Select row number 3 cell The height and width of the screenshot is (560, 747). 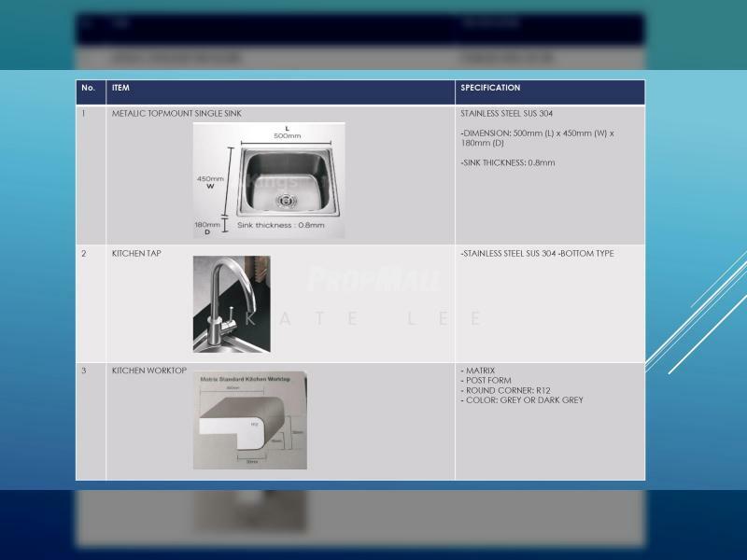tap(84, 371)
